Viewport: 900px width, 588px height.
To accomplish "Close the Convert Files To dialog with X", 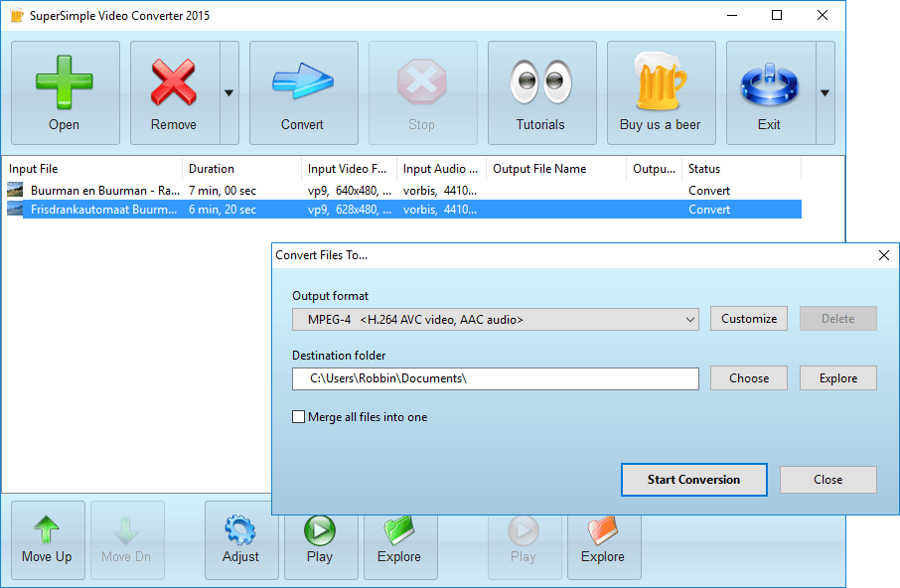I will (x=884, y=255).
